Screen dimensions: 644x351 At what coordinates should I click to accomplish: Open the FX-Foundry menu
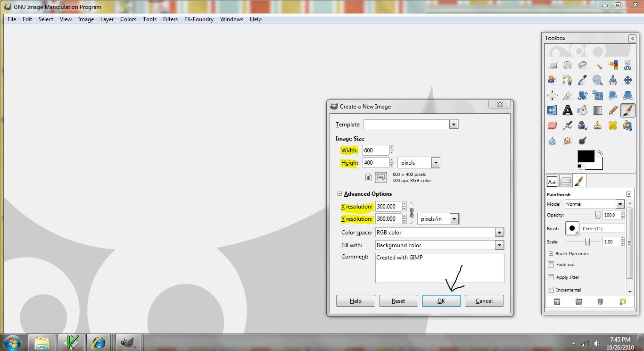point(199,19)
